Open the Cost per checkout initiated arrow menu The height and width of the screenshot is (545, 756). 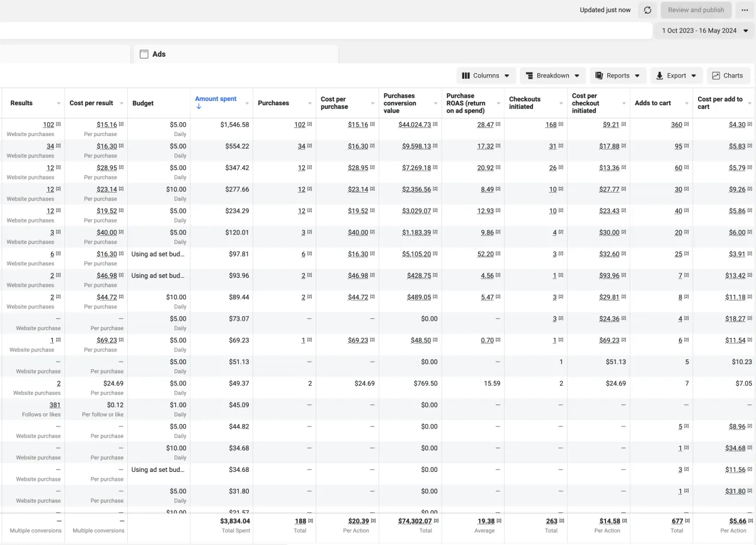(x=625, y=103)
